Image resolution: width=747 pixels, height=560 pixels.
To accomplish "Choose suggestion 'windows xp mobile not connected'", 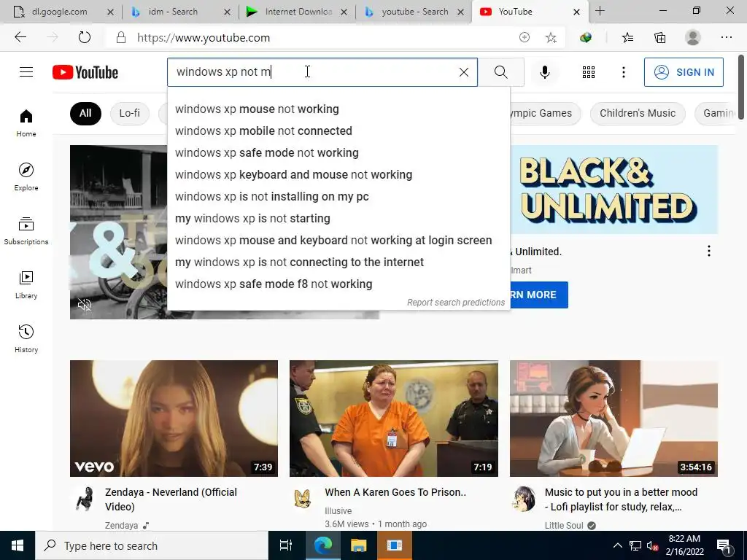I will pos(338,131).
